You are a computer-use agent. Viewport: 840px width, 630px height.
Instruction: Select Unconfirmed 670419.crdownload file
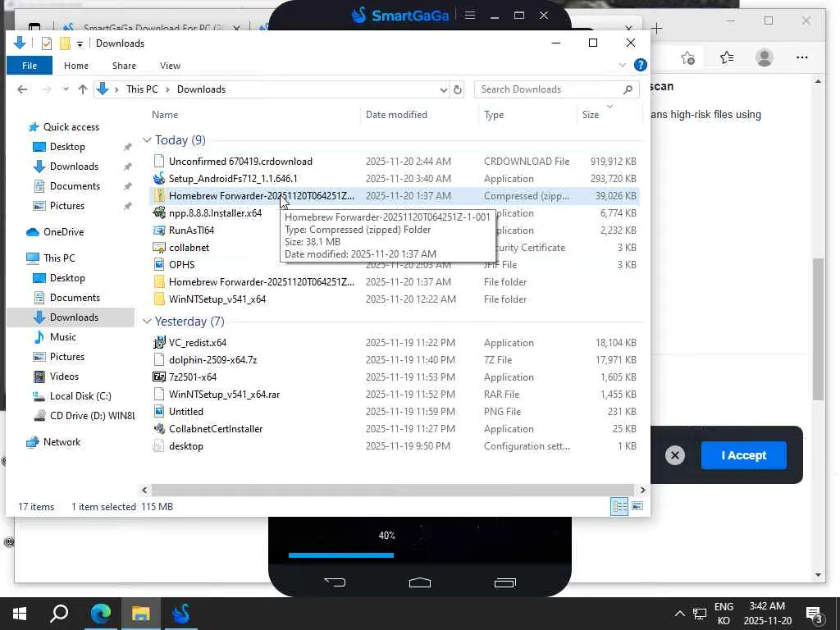click(240, 162)
